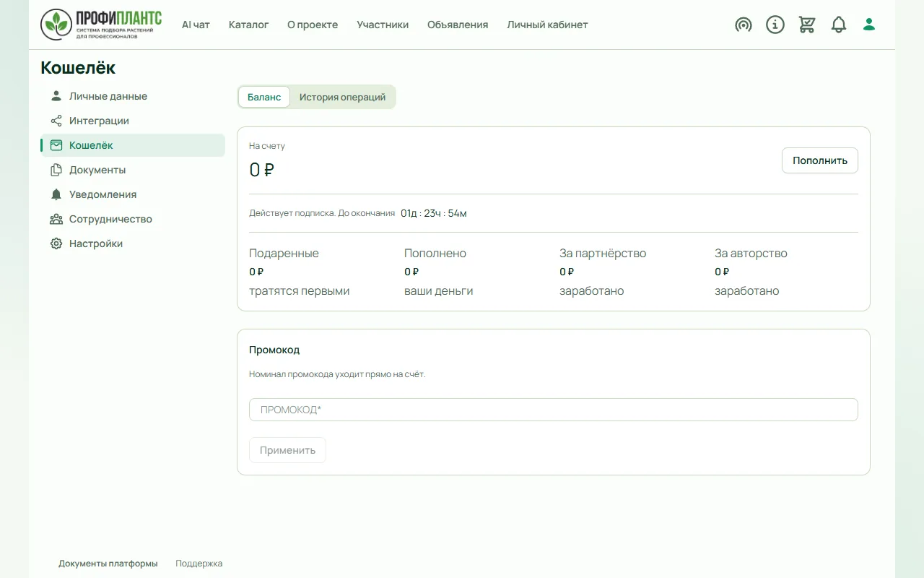924x578 pixels.
Task: Go to Каталог in the top menu
Action: [248, 25]
